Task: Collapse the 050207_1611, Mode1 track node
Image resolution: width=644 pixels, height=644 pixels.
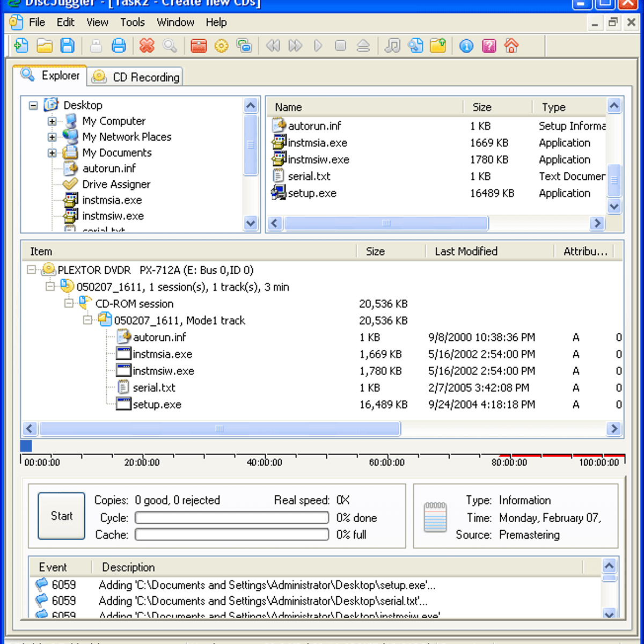Action: tap(88, 320)
